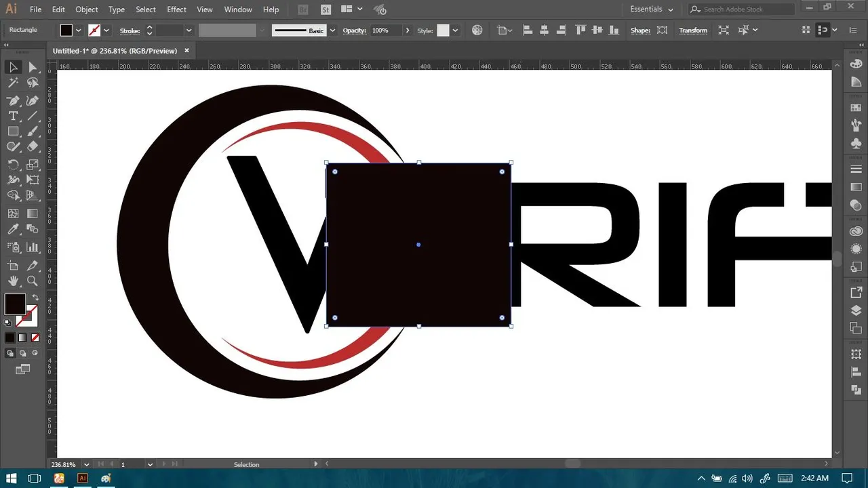This screenshot has width=868, height=488.
Task: Open the Effect menu
Action: (176, 9)
